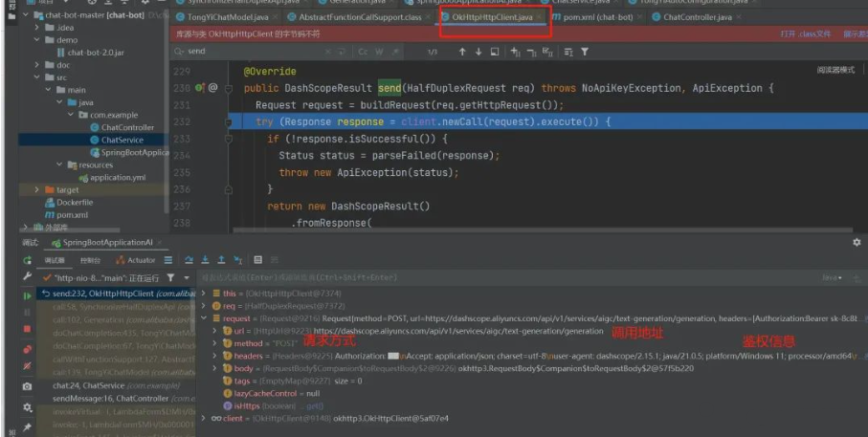Click the debug panel settings gear at right
The height and width of the screenshot is (437, 868).
(857, 242)
